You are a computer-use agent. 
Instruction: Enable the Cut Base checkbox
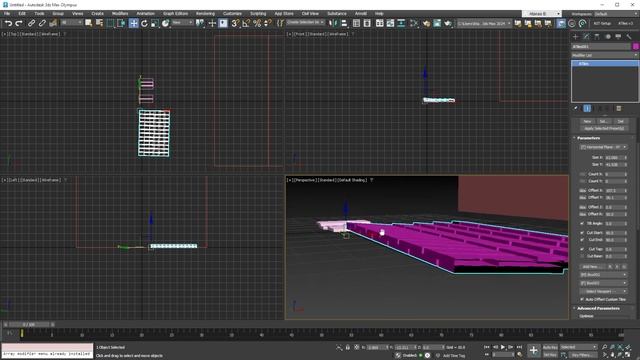click(582, 256)
